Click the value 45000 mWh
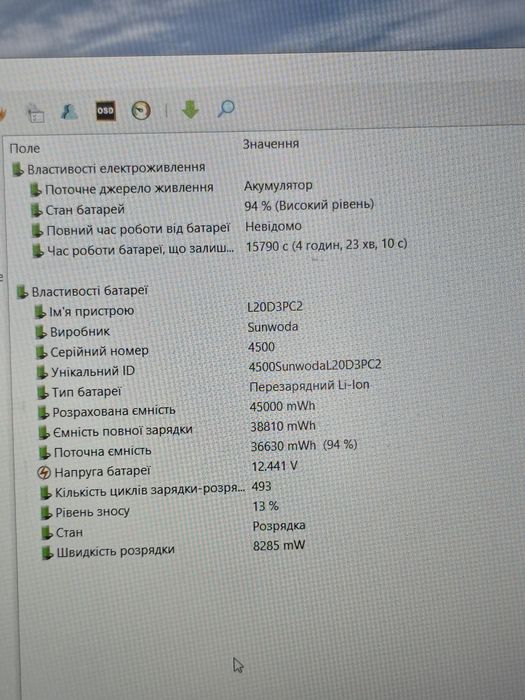Image resolution: width=525 pixels, height=700 pixels. pyautogui.click(x=282, y=406)
